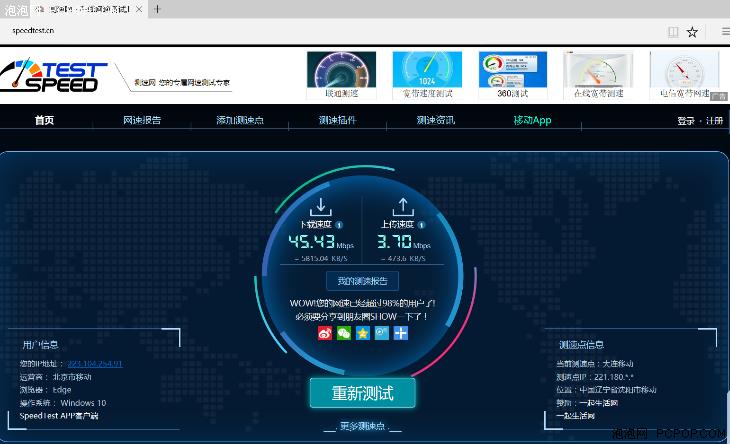Click the download arrow icon
The height and width of the screenshot is (444, 730).
(320, 206)
